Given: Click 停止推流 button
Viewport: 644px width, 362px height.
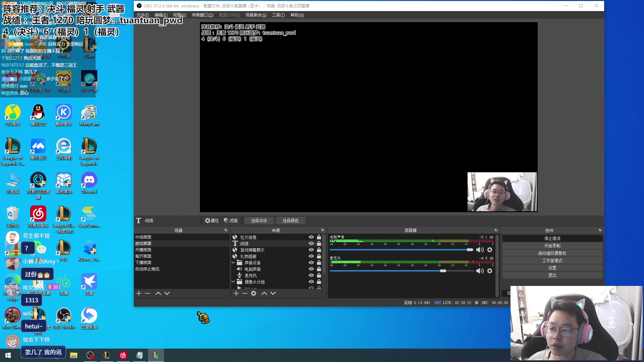Looking at the screenshot, I should (552, 238).
